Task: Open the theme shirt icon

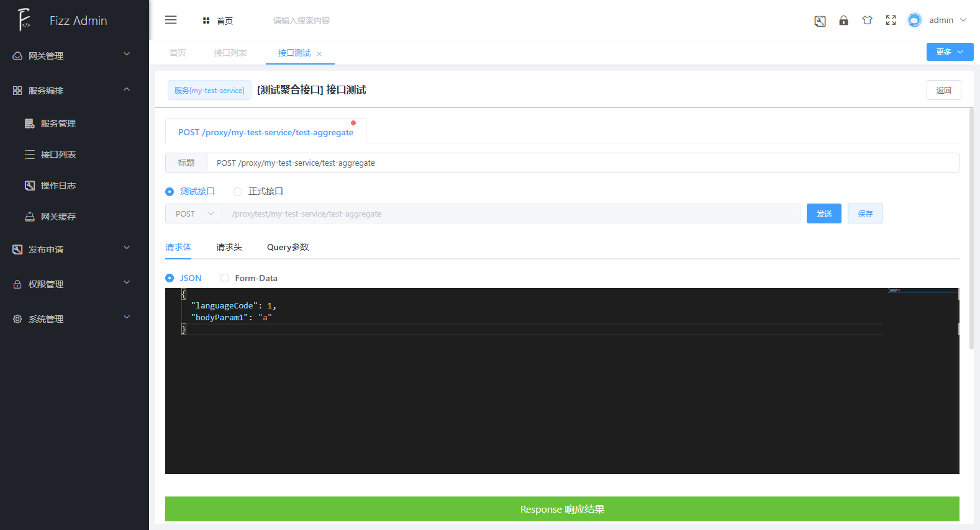Action: coord(867,20)
